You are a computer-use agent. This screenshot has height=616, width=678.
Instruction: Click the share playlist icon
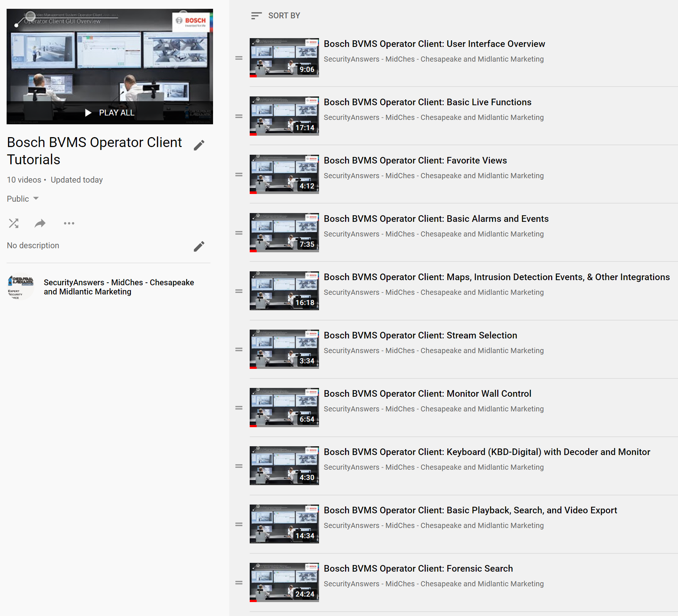click(40, 223)
